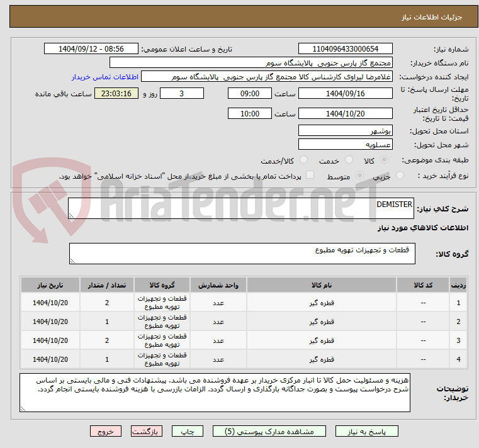Image resolution: width=479 pixels, height=448 pixels.
Task: Click the ایجاد کننده درخواست field
Action: (x=266, y=77)
